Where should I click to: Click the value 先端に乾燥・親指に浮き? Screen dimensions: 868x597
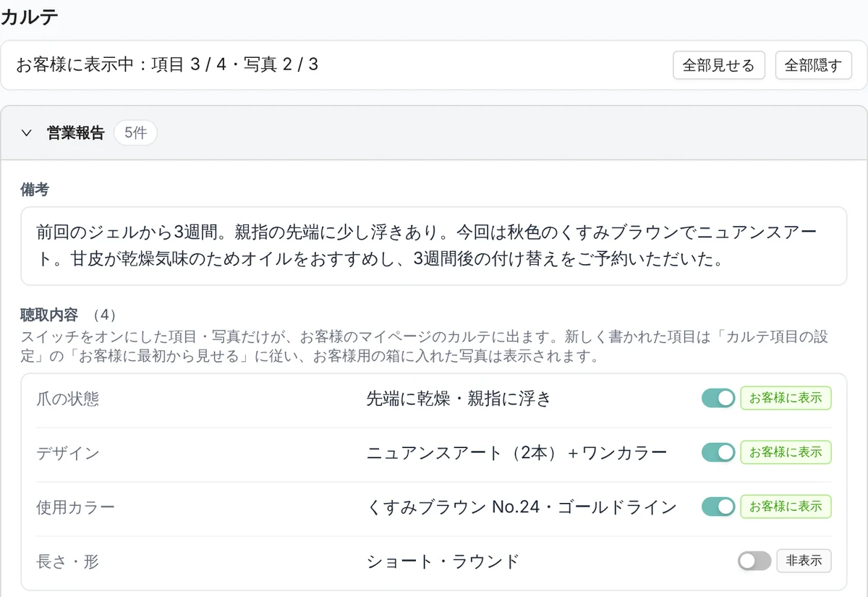tap(459, 399)
